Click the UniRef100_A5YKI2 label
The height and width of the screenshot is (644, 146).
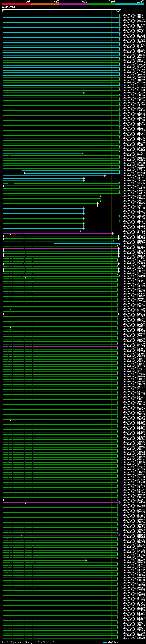tap(133, 231)
